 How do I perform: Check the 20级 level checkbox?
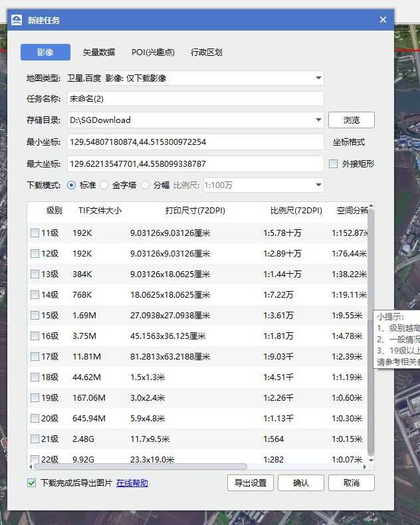[35, 418]
